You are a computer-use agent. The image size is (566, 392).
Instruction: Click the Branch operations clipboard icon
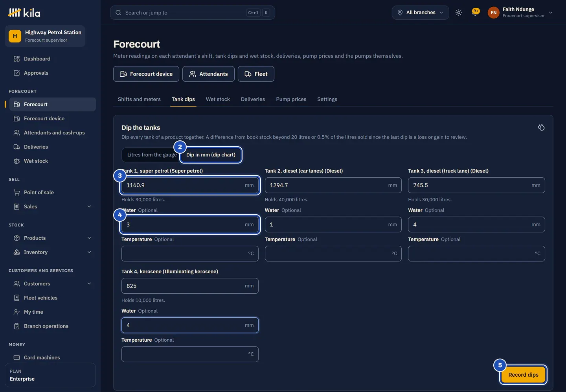(x=17, y=326)
